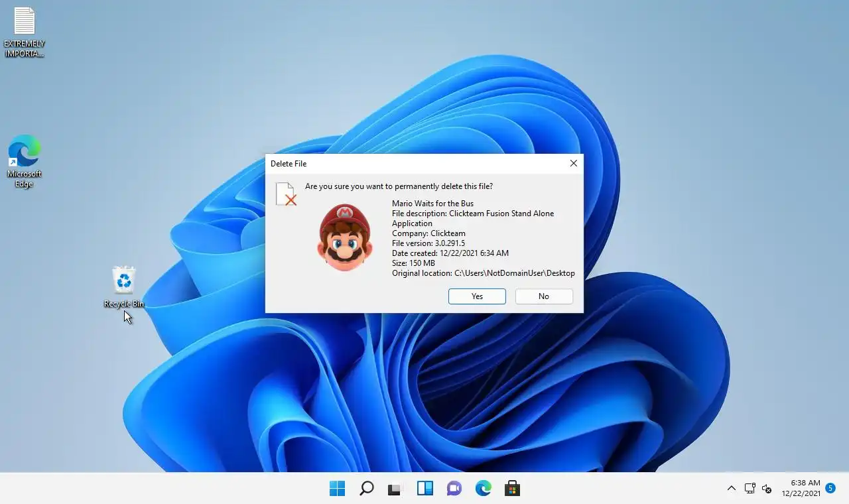Screen dimensions: 849x504
Task: Open Microsoft Store from the taskbar
Action: tap(512, 489)
